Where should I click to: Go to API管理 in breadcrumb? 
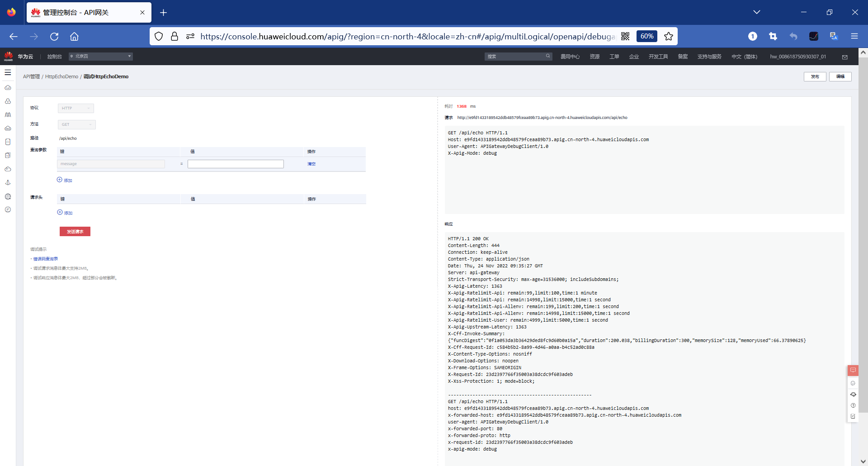[32, 76]
